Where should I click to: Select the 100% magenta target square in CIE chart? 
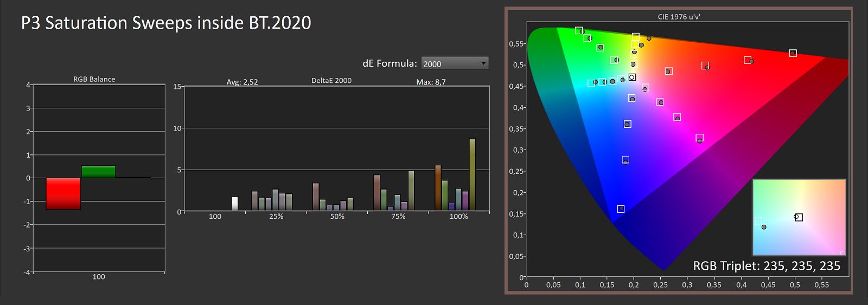click(699, 138)
